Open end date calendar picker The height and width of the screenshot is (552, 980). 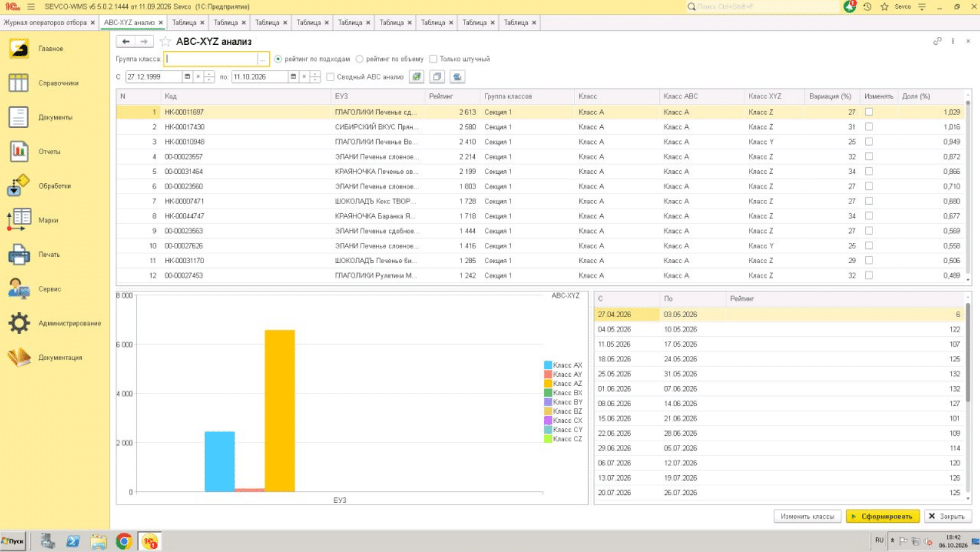pyautogui.click(x=293, y=77)
